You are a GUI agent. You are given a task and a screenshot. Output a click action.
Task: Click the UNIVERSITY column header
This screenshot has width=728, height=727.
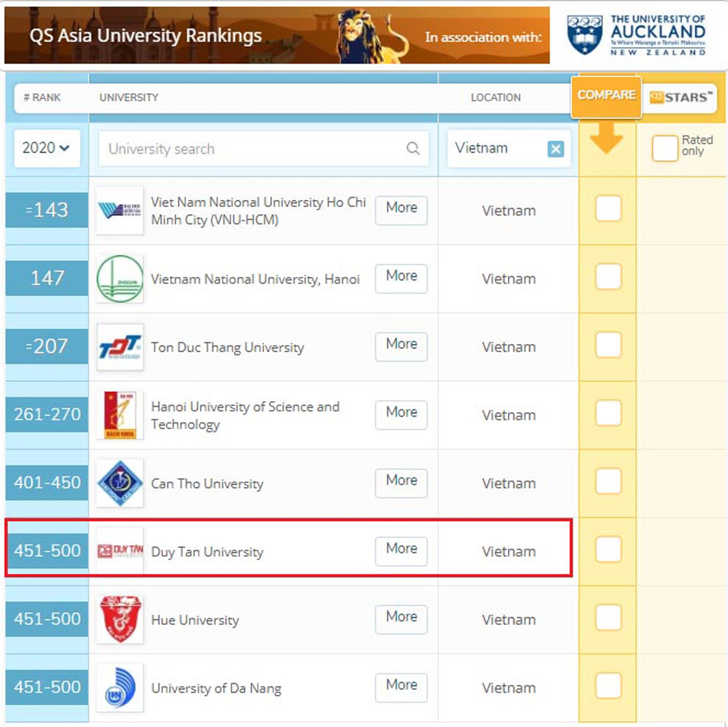click(129, 97)
